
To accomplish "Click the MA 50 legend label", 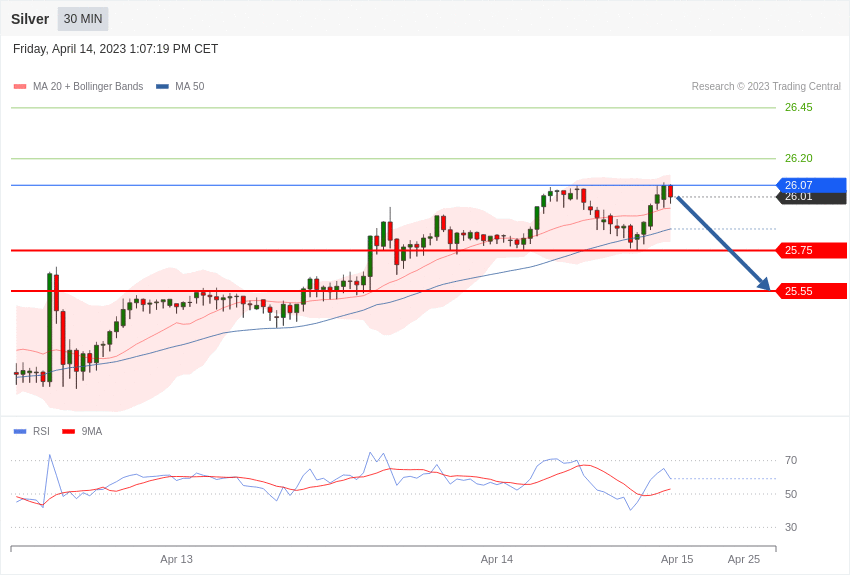I will [x=190, y=86].
